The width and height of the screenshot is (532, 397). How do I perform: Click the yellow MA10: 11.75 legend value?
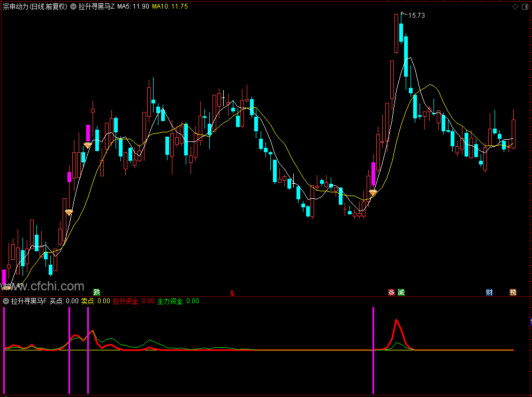tap(170, 6)
